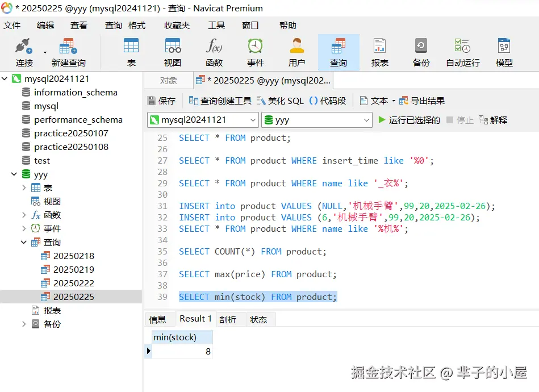
Task: Select the 查询 (Query) toolbar icon
Action: coord(339,52)
